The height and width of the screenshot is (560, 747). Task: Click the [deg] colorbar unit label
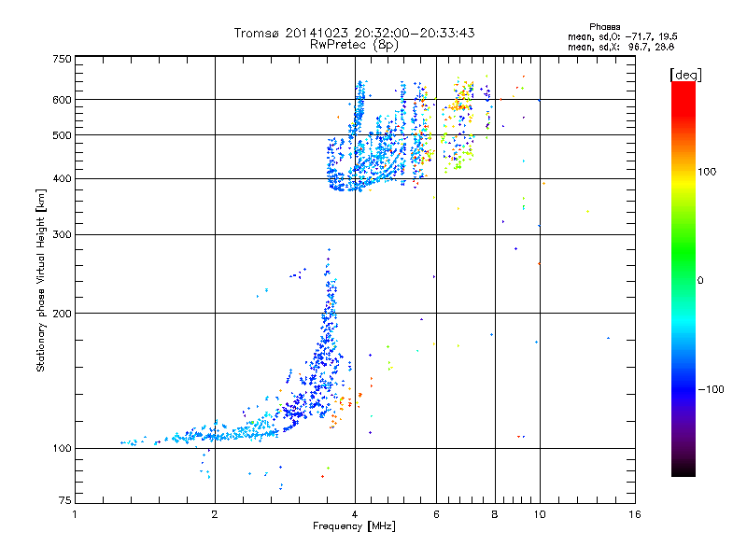click(x=685, y=74)
